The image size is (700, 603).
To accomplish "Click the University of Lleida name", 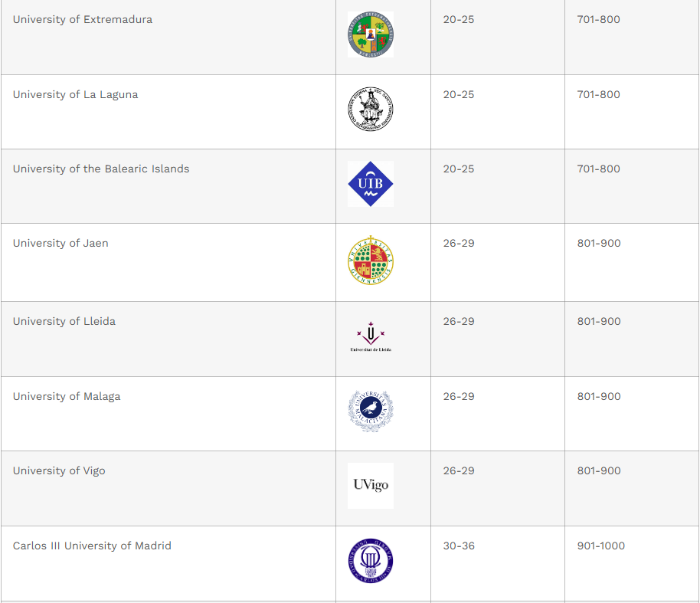I will tap(64, 321).
